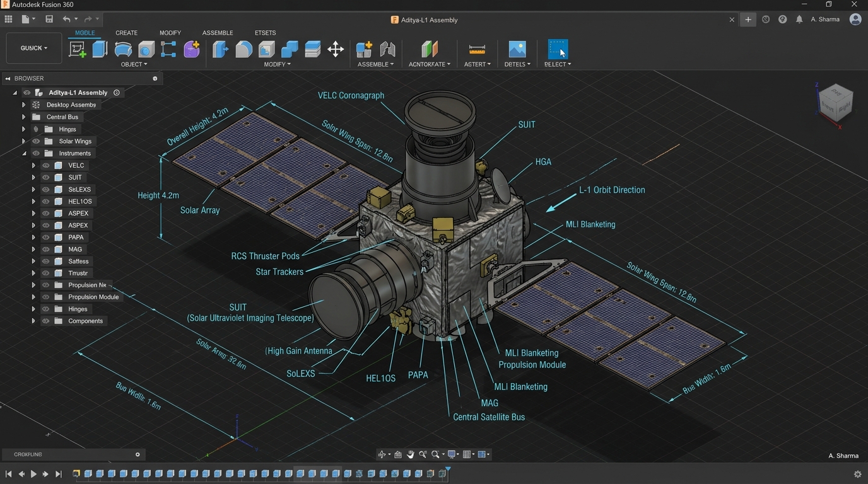The width and height of the screenshot is (868, 484).
Task: Click the Orbit navigation icon
Action: click(382, 454)
